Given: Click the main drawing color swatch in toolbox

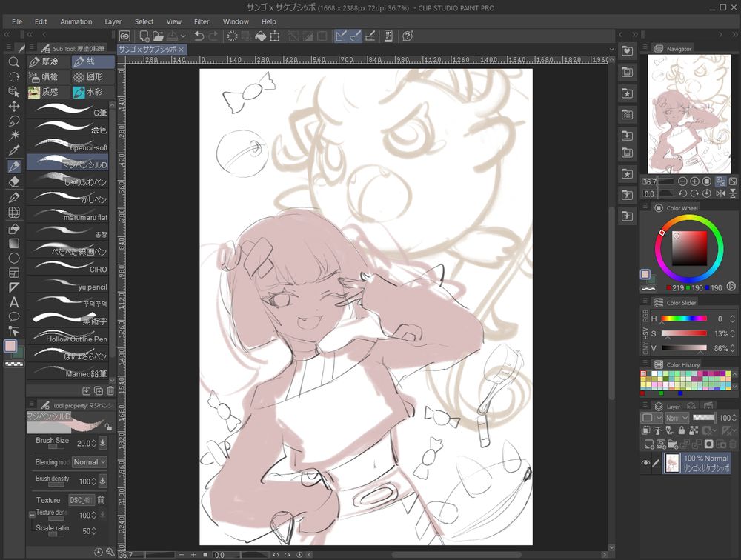Looking at the screenshot, I should (x=10, y=347).
